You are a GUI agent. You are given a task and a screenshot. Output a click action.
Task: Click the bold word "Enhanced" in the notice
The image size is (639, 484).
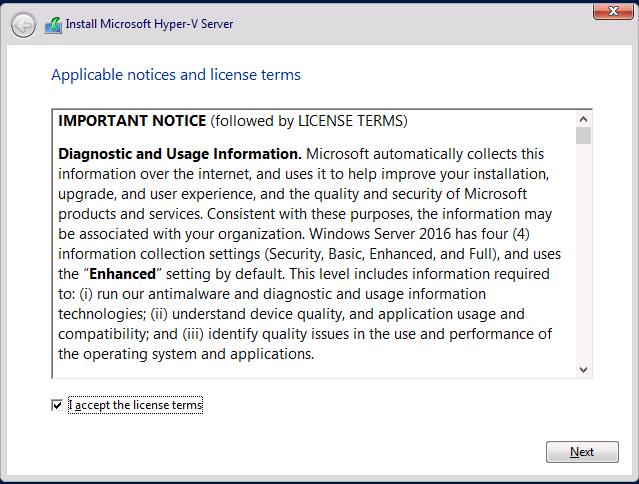122,274
